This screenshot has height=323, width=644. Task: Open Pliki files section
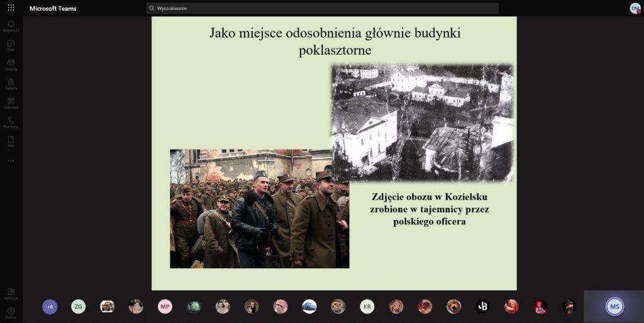tap(11, 141)
